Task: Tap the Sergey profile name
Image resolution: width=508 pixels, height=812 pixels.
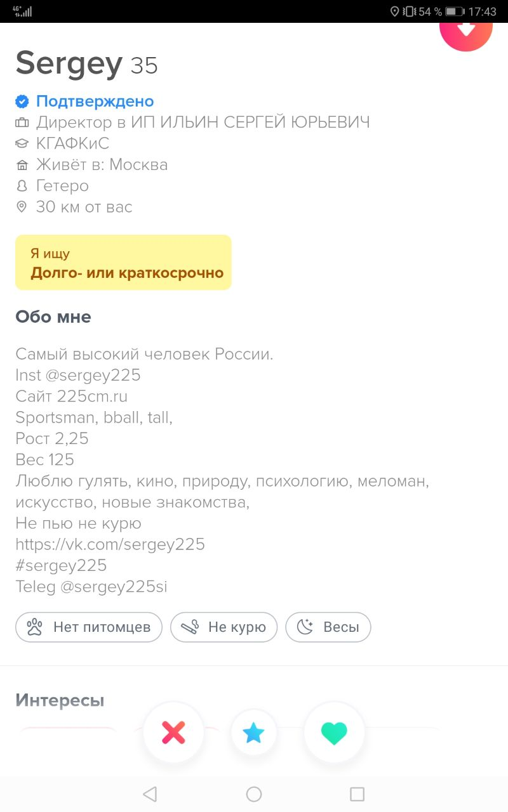Action: pos(69,63)
